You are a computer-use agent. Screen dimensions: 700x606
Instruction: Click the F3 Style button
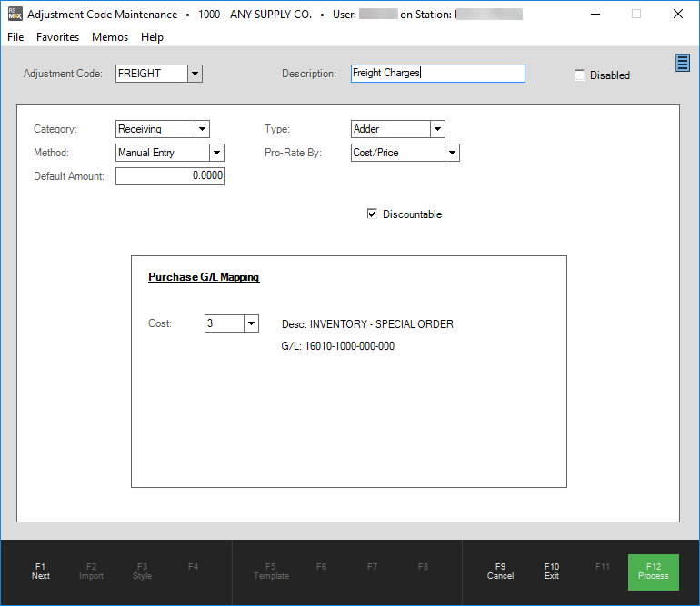(142, 571)
